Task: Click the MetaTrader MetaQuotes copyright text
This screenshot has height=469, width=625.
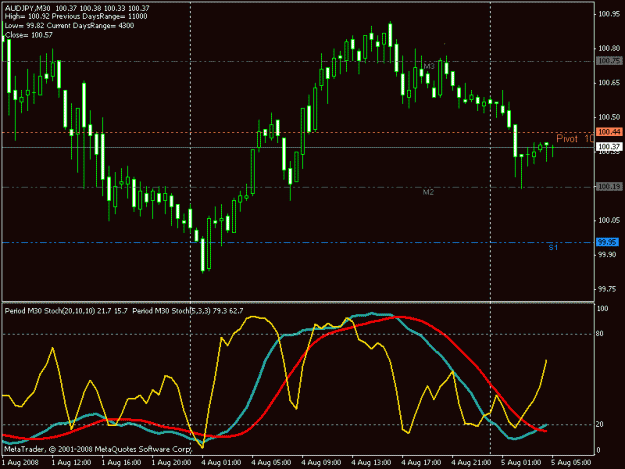Action: (98, 449)
